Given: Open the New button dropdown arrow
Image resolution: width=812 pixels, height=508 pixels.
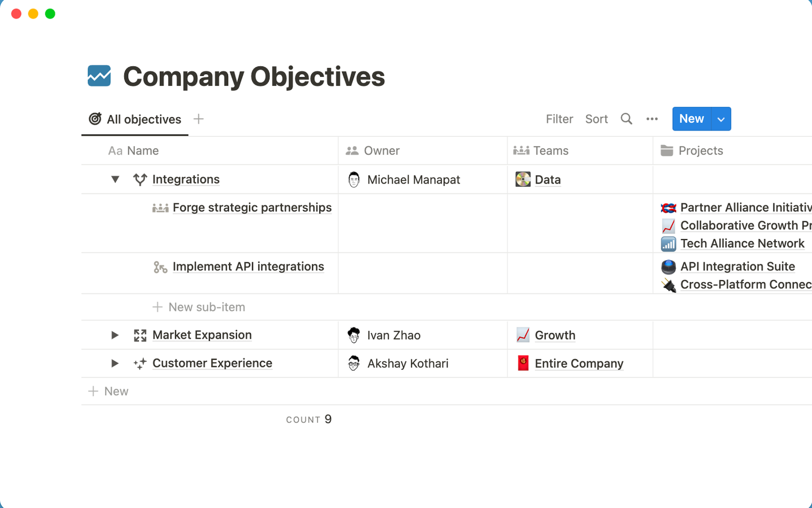Looking at the screenshot, I should [x=721, y=119].
